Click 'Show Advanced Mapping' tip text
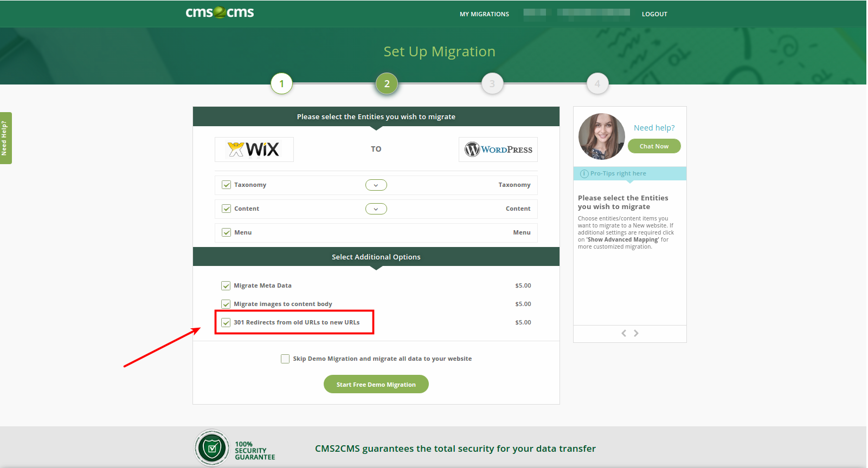Image resolution: width=868 pixels, height=468 pixels. tap(623, 240)
